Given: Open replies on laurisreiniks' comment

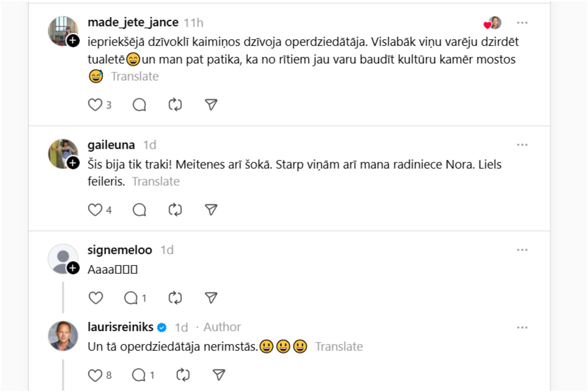Looking at the screenshot, I should pos(139,375).
